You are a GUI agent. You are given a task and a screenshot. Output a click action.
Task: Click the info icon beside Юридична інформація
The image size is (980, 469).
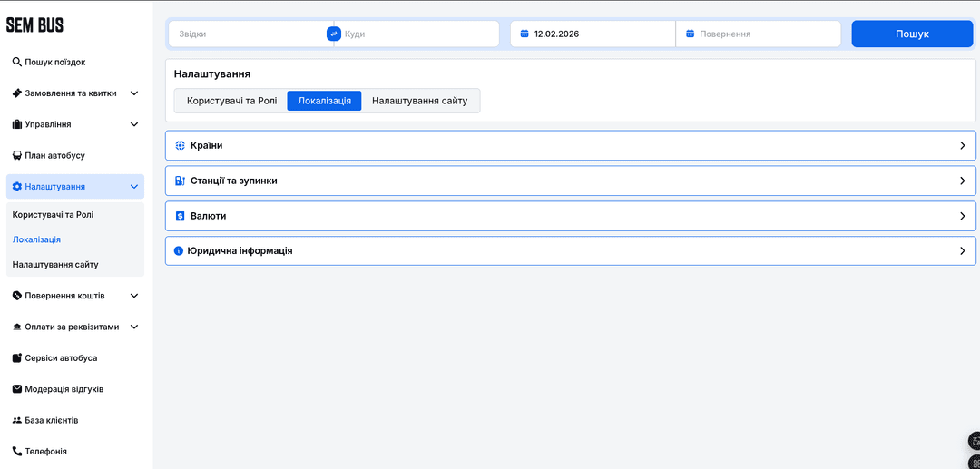tap(179, 250)
